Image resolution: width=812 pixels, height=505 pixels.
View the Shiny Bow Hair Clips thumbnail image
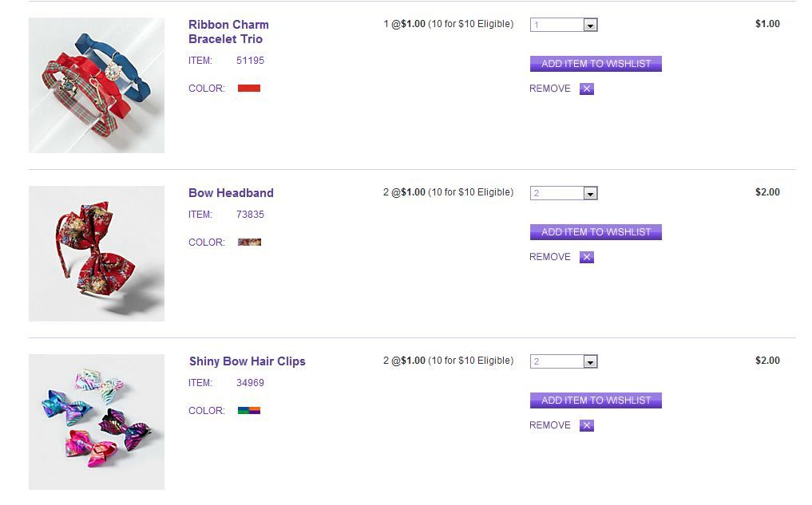tap(97, 422)
